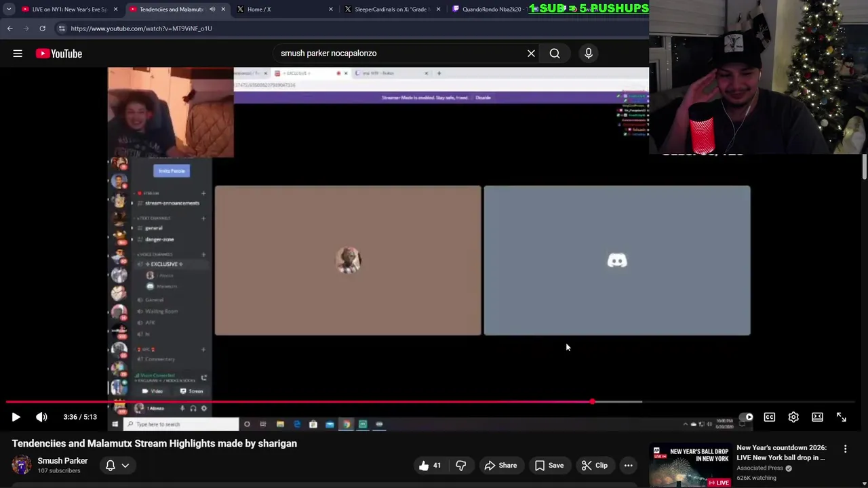Start voice search with microphone
Screen dimensions: 868x488
click(589, 54)
